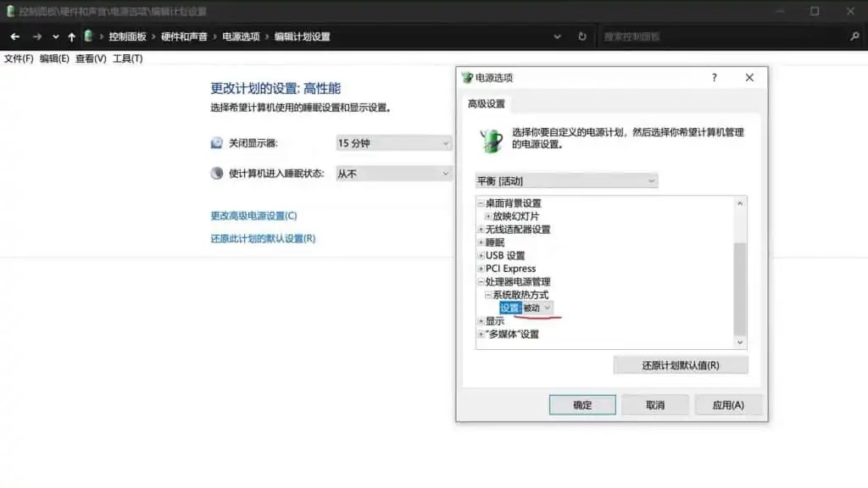Click the battery icon in 电源选项 dialog header
This screenshot has width=868, height=488.
468,77
